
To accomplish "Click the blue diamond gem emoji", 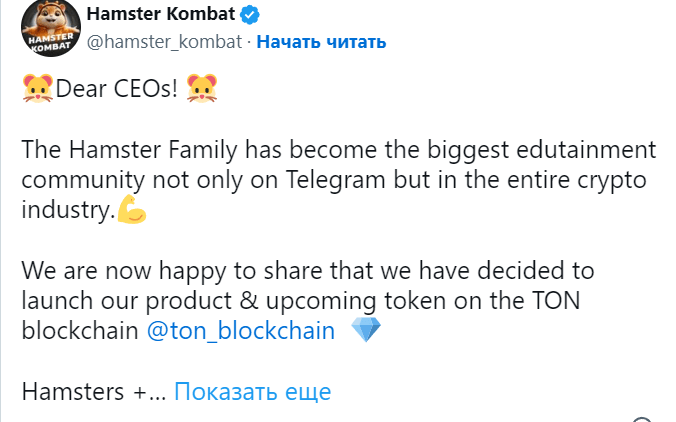I will click(366, 330).
